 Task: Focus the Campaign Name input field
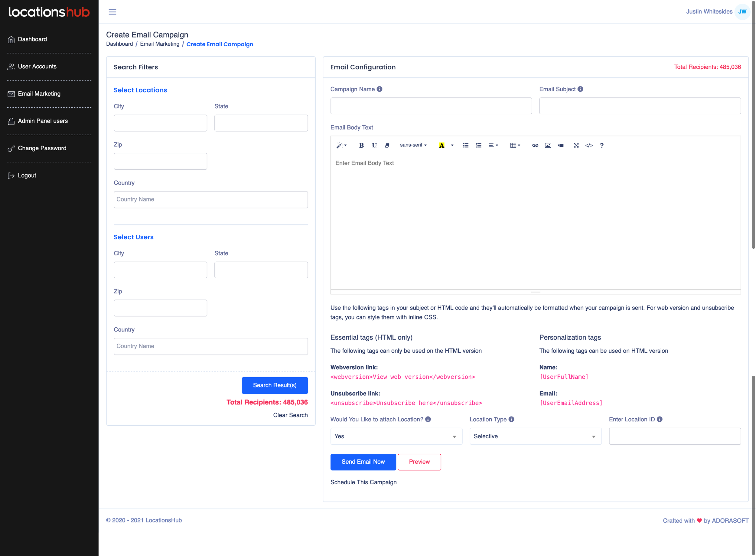click(x=431, y=106)
